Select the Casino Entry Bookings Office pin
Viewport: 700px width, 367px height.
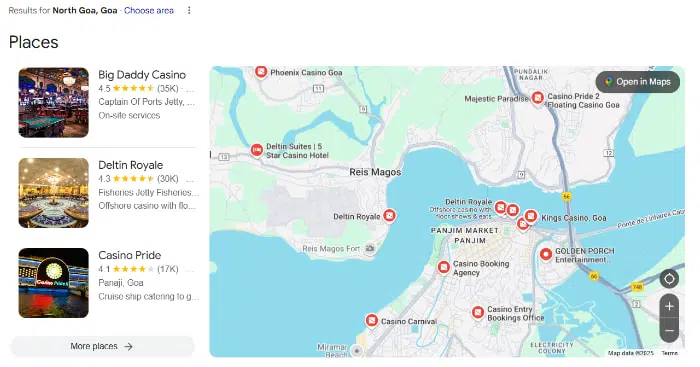[x=478, y=312]
